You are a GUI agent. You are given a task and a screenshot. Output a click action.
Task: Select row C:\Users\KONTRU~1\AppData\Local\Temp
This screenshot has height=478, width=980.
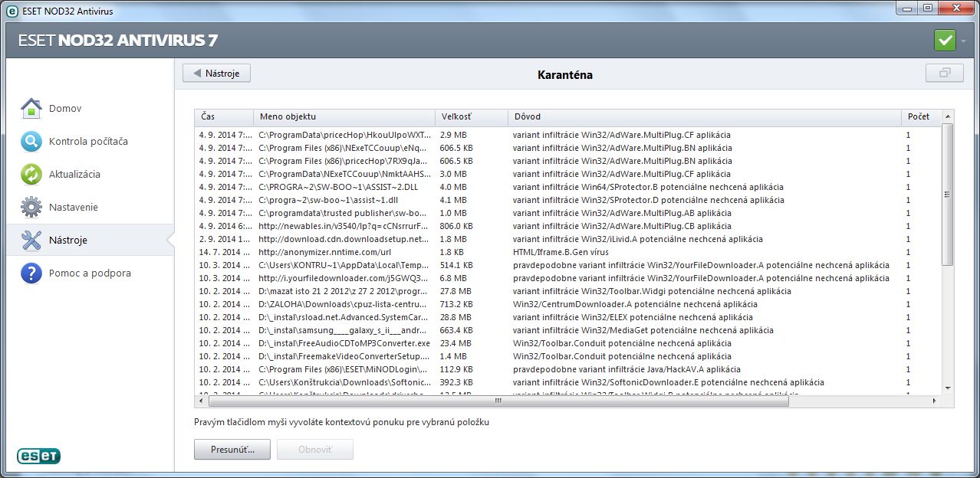pyautogui.click(x=568, y=265)
